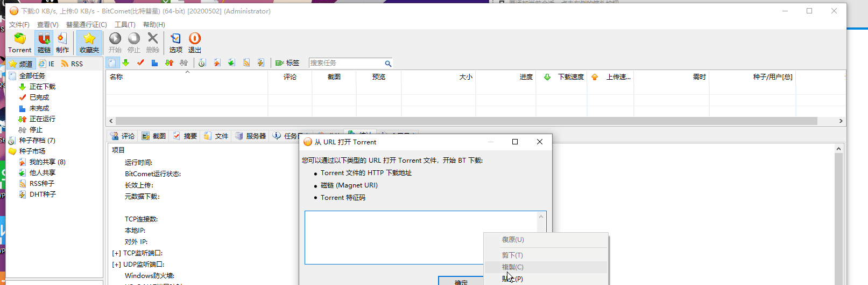Switch to the 摘要 detail tab

tap(185, 136)
